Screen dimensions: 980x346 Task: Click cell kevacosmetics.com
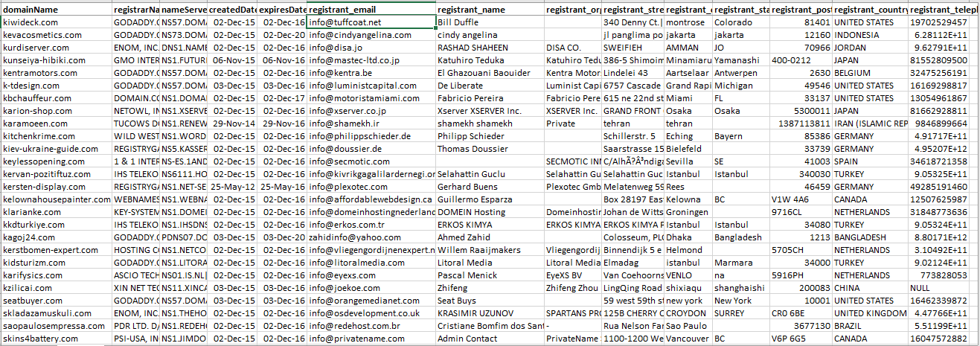pyautogui.click(x=57, y=35)
